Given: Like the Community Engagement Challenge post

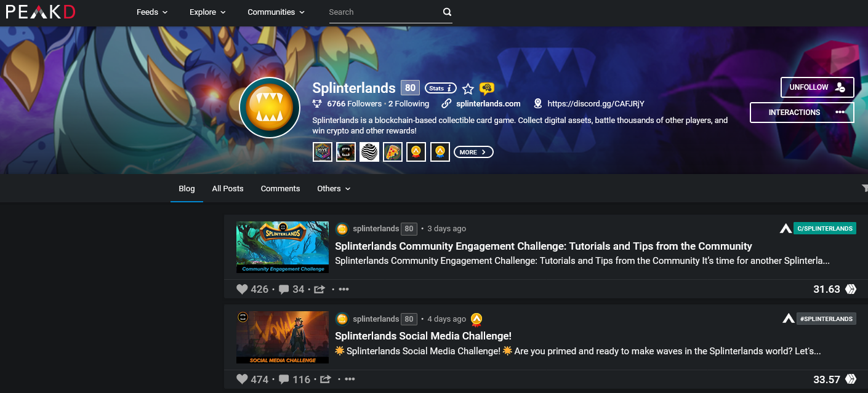Looking at the screenshot, I should tap(242, 289).
